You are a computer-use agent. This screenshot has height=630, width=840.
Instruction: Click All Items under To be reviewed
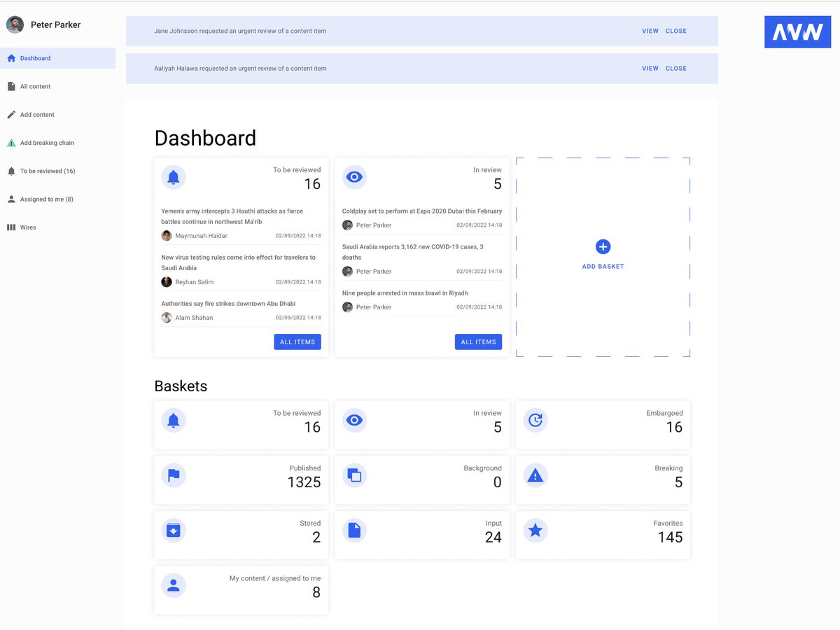click(297, 342)
